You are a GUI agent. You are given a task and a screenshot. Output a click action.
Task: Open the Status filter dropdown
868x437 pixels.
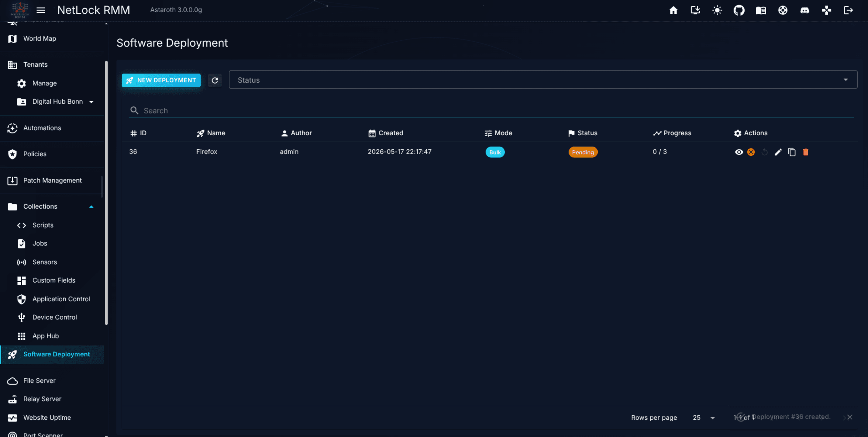tap(543, 80)
